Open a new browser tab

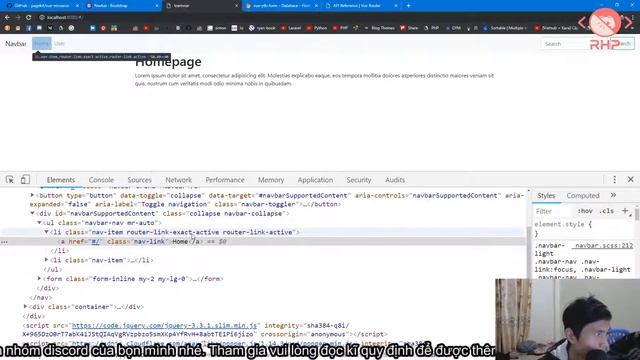(x=409, y=6)
